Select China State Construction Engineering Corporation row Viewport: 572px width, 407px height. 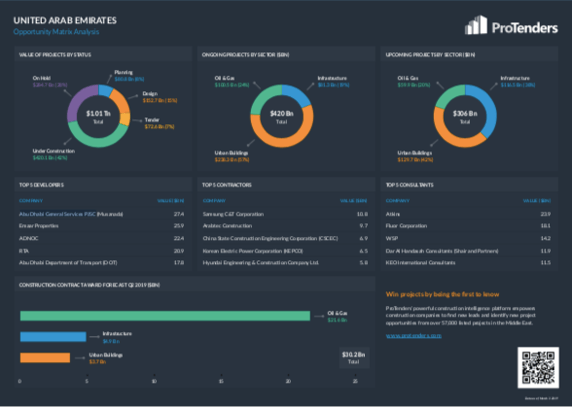pyautogui.click(x=285, y=238)
